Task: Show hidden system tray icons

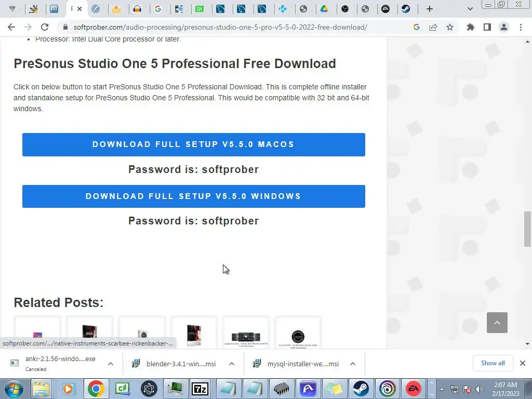Action: click(x=442, y=389)
